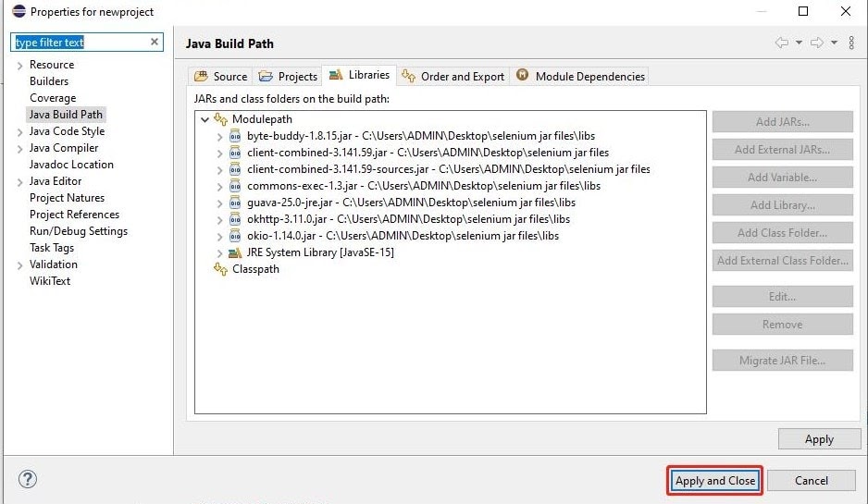Screen dimensions: 868x504
Task: Open Javadoc Location page
Action: pos(71,165)
